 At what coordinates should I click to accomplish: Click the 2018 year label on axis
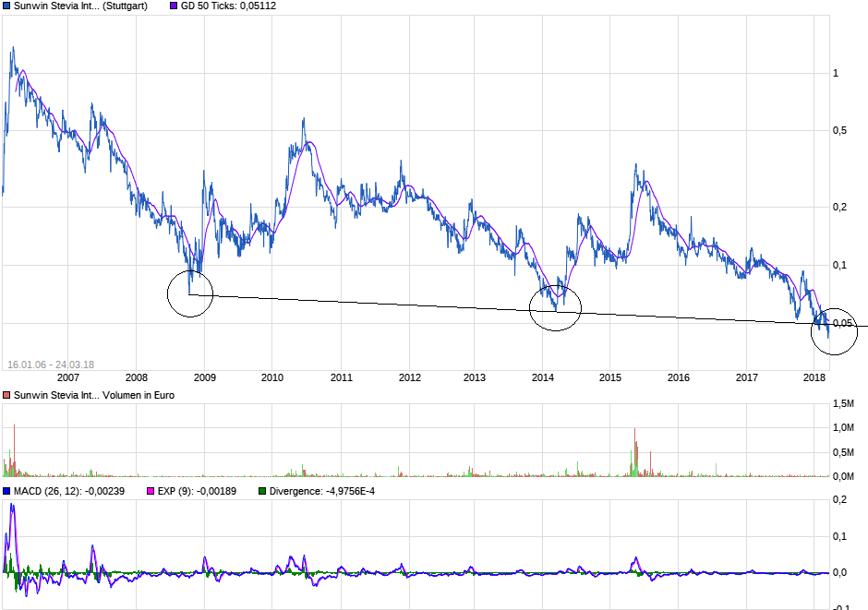pos(814,377)
